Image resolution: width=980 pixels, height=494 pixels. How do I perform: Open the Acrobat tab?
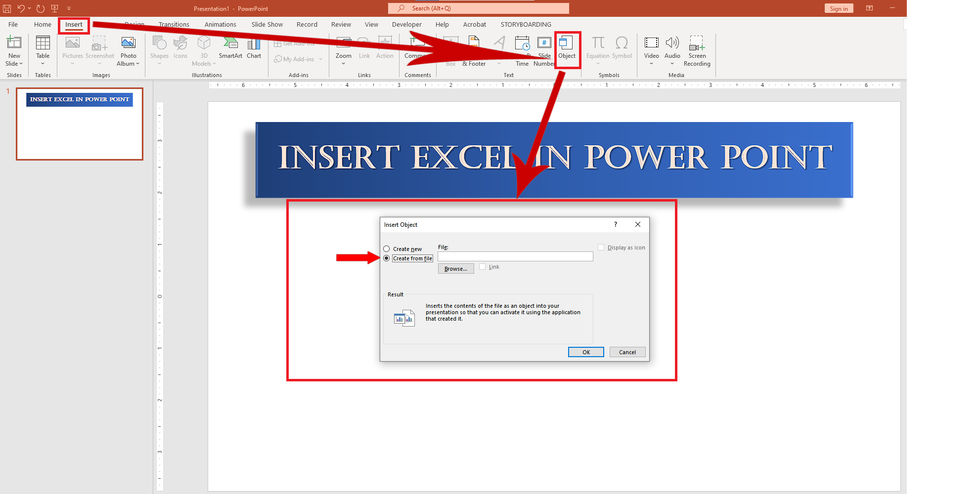pyautogui.click(x=475, y=24)
